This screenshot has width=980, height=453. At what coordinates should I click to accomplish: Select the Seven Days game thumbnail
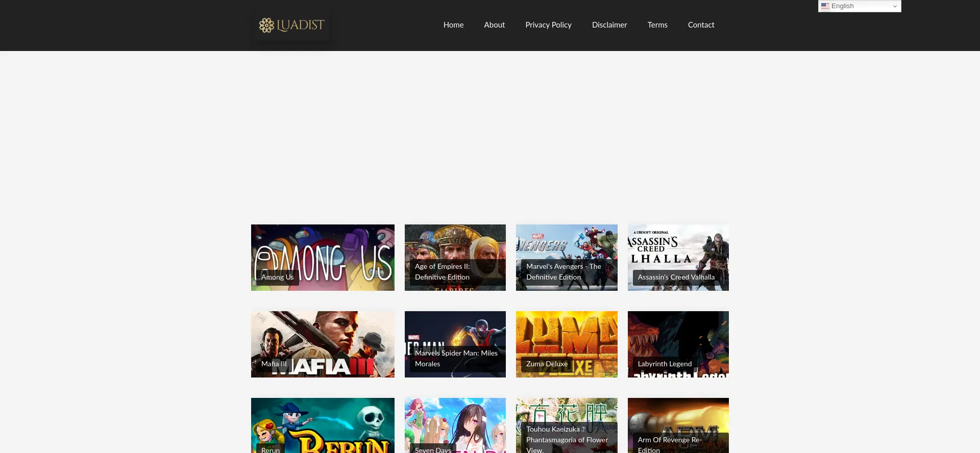tap(455, 425)
